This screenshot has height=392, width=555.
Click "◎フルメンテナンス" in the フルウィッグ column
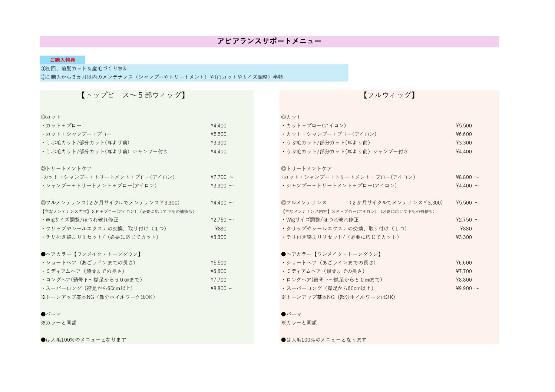point(304,203)
